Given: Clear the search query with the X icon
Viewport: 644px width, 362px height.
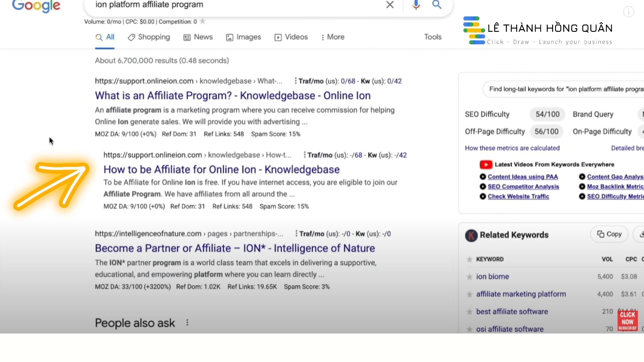Looking at the screenshot, I should point(389,5).
